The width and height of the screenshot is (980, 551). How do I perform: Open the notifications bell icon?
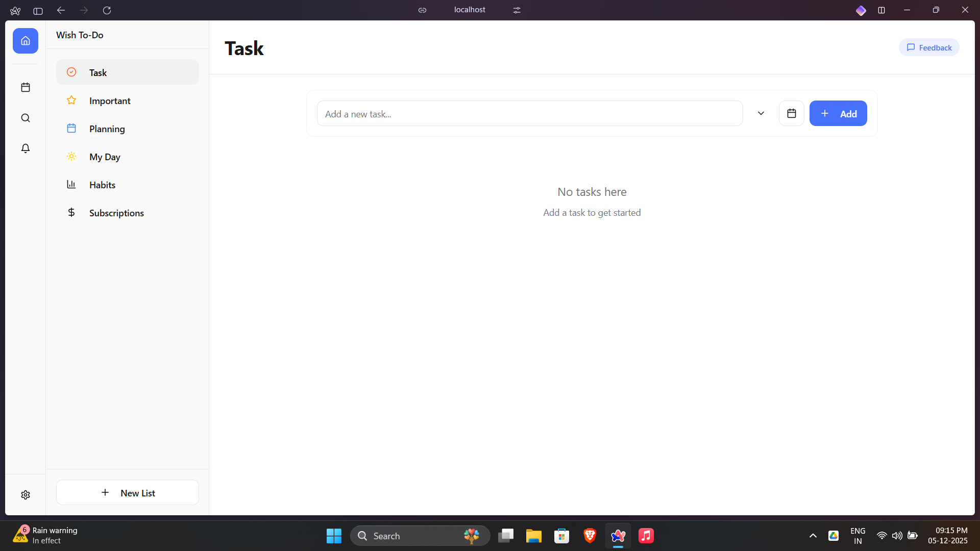coord(26,148)
